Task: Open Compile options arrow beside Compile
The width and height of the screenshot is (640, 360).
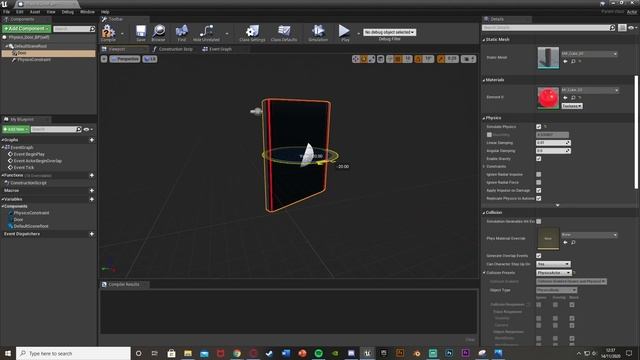Action: 122,33
